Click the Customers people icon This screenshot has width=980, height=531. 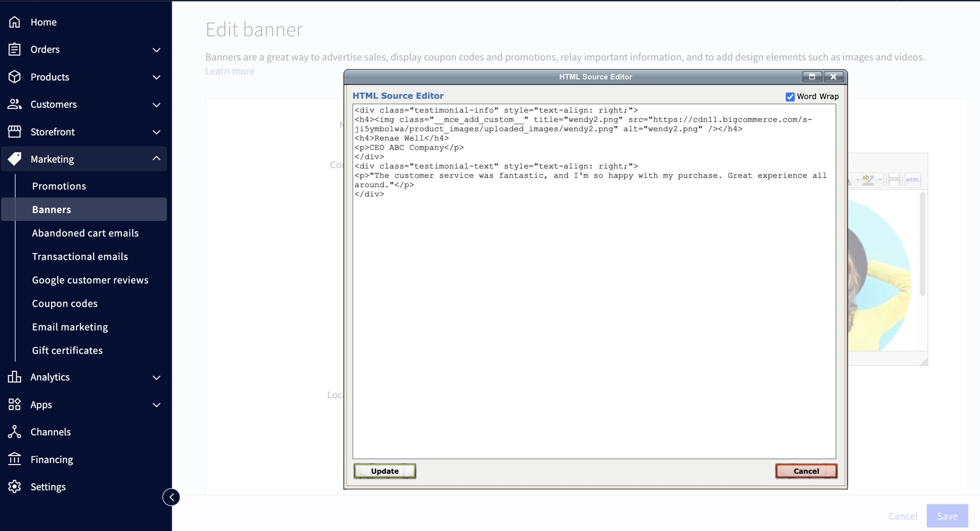15,104
